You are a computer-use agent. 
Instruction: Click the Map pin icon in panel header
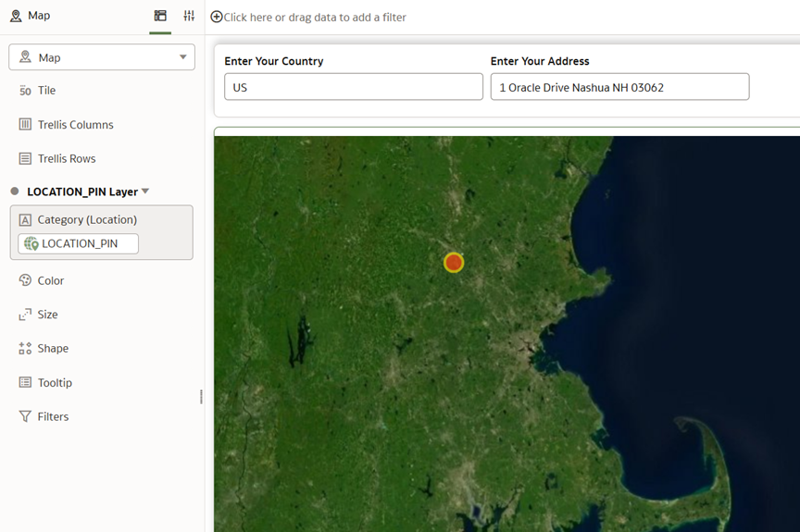(16, 16)
